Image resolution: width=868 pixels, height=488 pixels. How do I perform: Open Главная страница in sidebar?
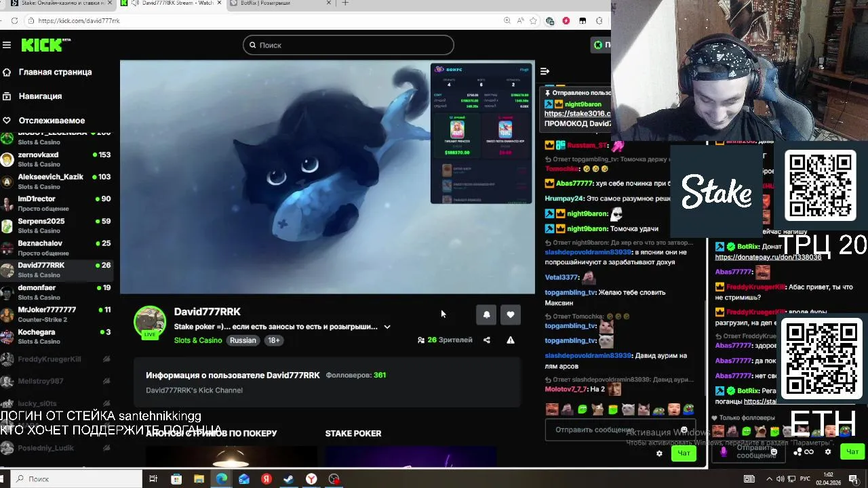coord(55,72)
